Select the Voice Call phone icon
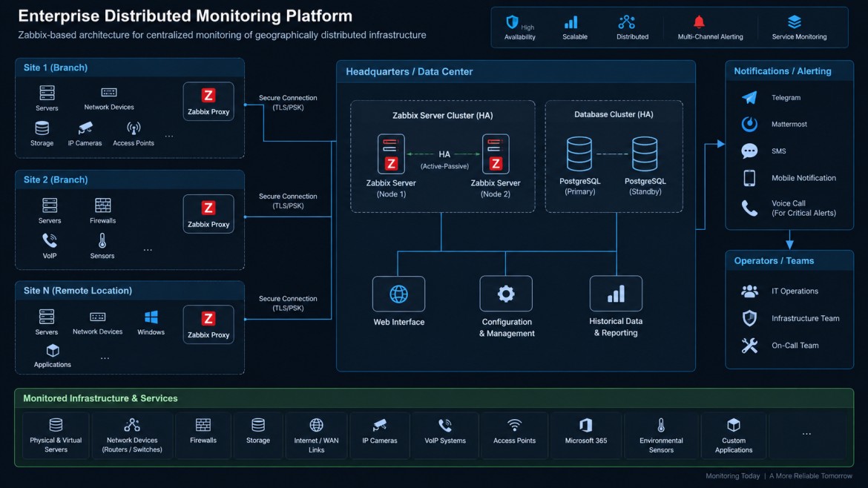This screenshot has width=868, height=488. pos(749,208)
